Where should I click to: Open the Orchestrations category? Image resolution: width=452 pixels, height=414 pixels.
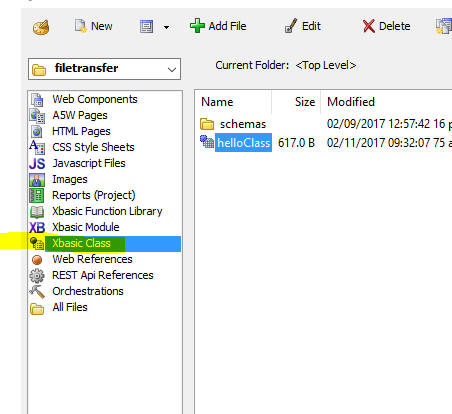coord(88,291)
